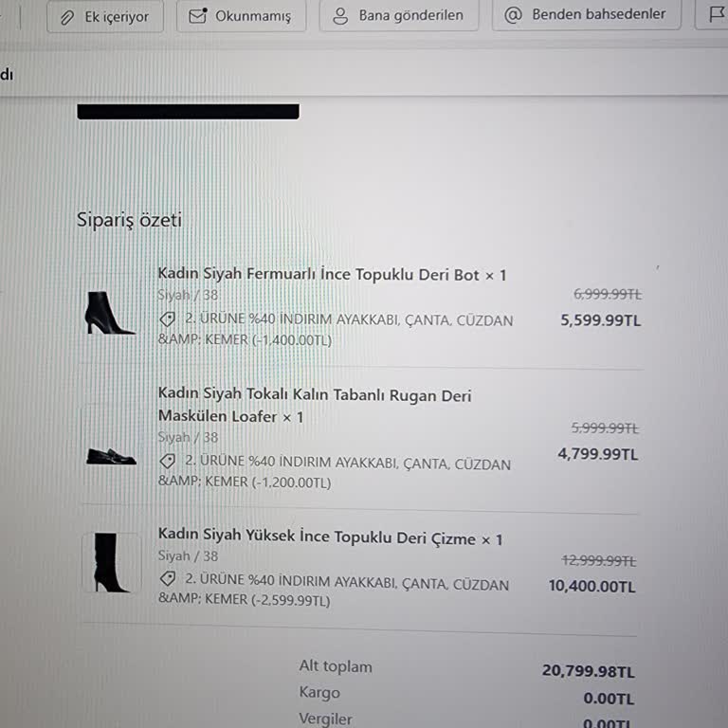Toggle the Ek içeriyor attachment filter
This screenshot has width=728, height=728.
click(105, 17)
